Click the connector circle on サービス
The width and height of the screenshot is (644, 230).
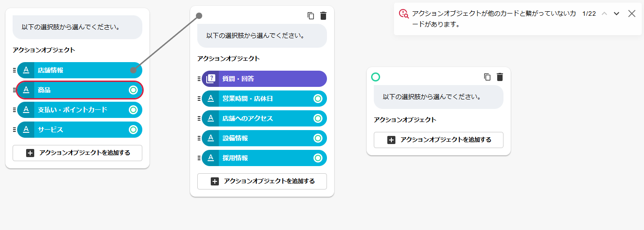pos(133,130)
